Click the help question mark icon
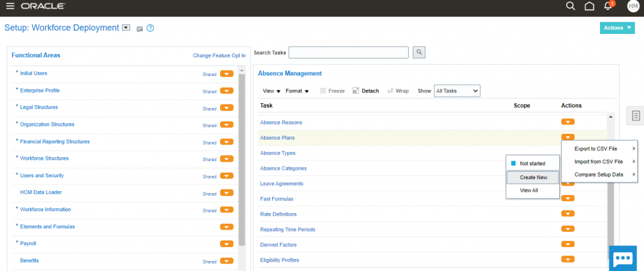This screenshot has width=644, height=271. point(150,28)
